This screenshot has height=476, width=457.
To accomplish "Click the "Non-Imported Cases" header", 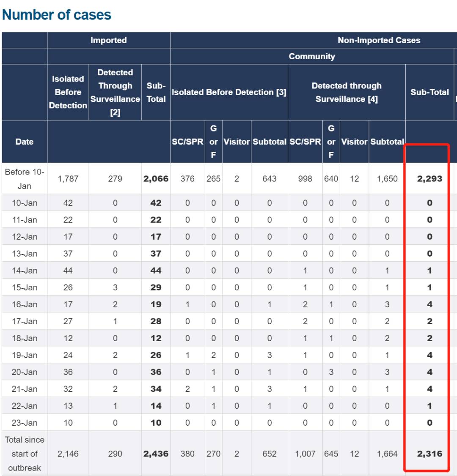I will [x=379, y=40].
